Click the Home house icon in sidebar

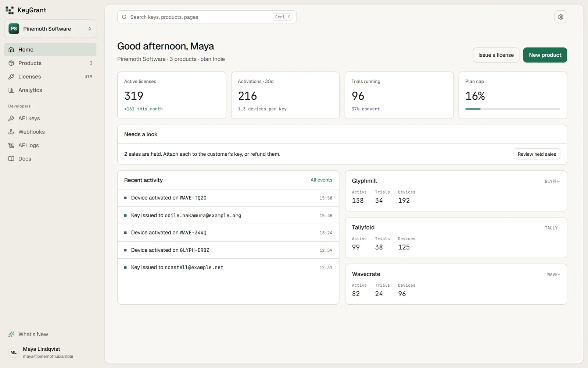coord(11,50)
